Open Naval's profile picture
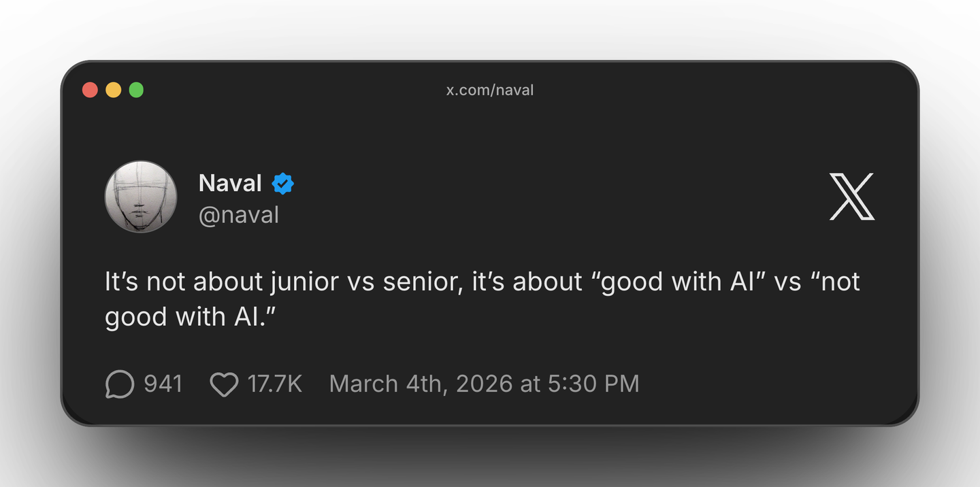This screenshot has height=487, width=980. 141,197
